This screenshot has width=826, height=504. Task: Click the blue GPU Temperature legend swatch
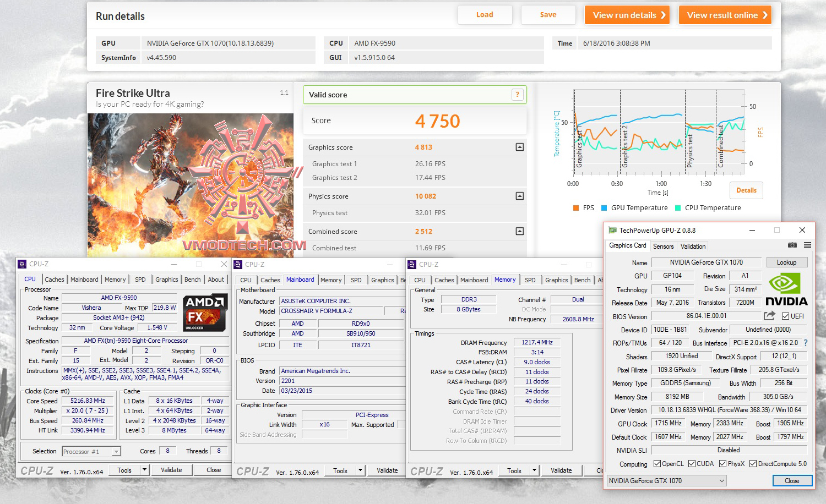coord(604,208)
